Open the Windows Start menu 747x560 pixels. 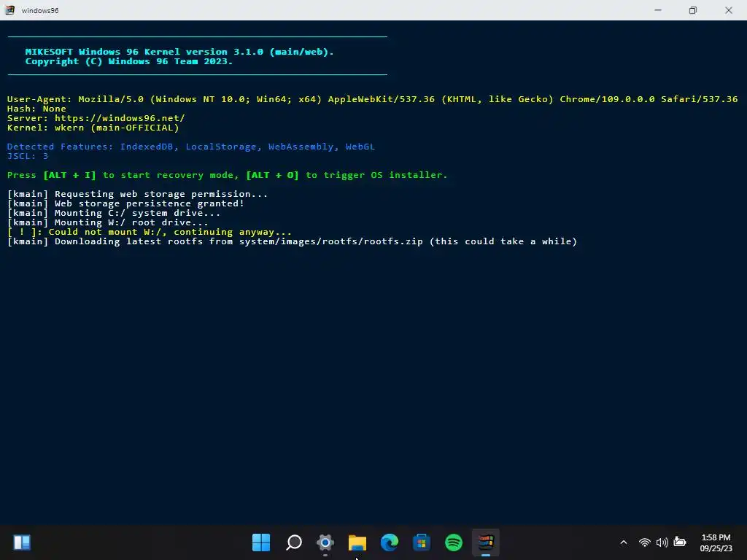[x=261, y=542]
